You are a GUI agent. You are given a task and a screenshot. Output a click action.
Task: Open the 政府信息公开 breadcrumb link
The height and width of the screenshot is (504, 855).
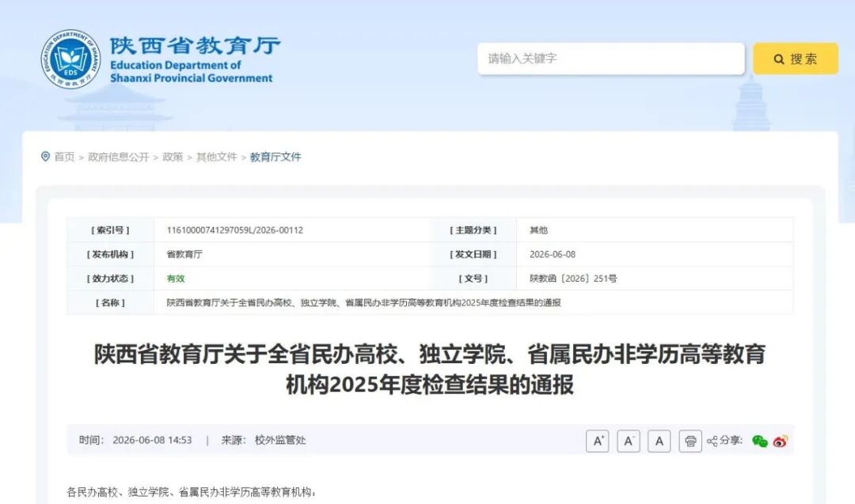coord(118,157)
